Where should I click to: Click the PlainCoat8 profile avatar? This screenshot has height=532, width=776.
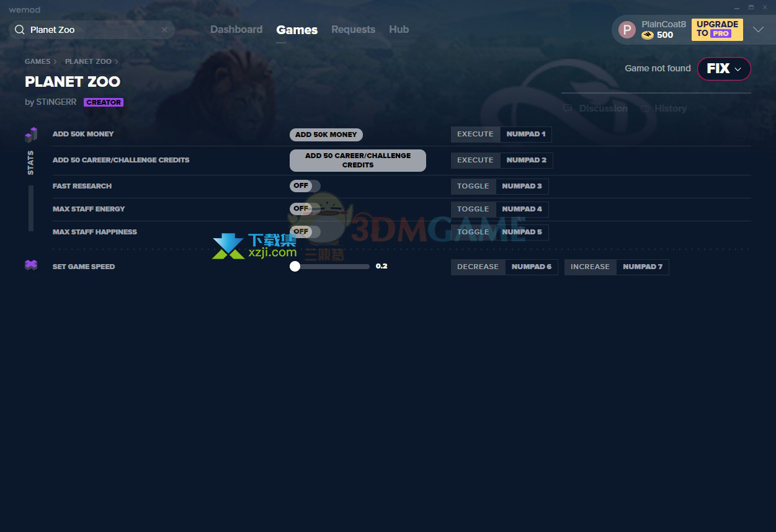(627, 30)
